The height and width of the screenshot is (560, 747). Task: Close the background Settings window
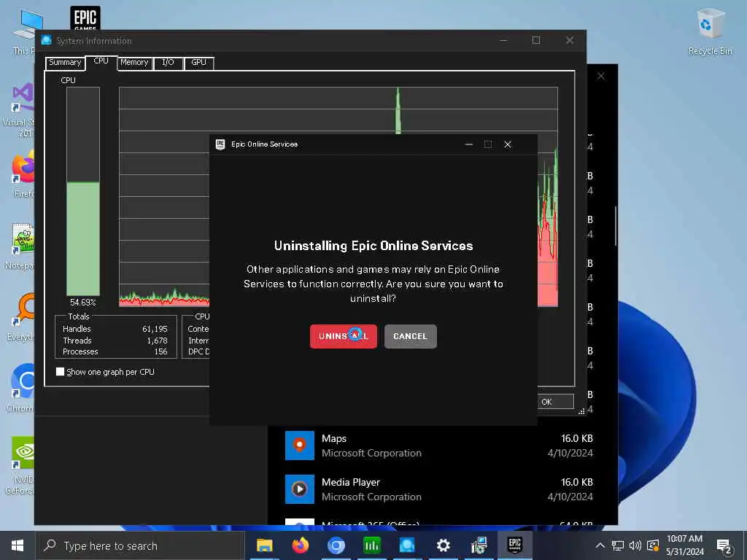point(601,76)
